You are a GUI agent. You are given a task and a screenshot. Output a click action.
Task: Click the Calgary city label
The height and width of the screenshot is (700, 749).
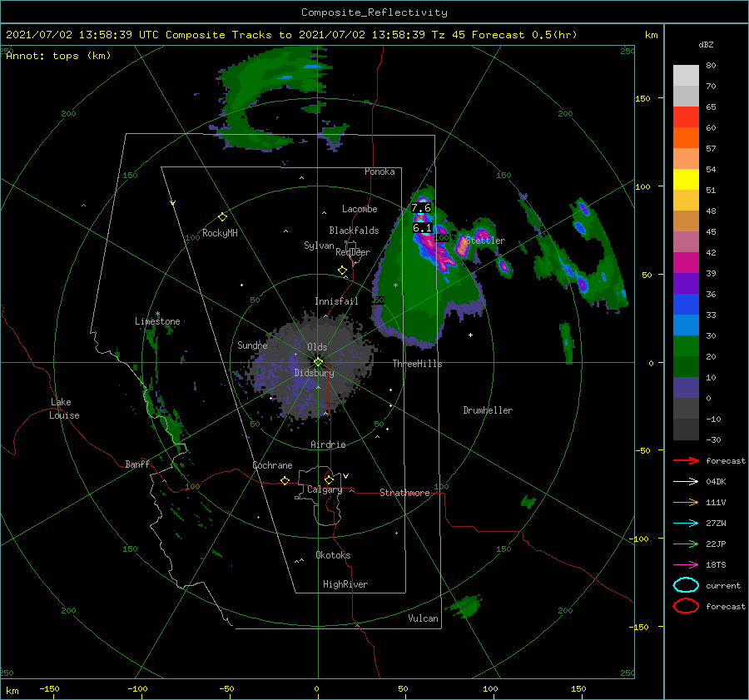pos(325,489)
